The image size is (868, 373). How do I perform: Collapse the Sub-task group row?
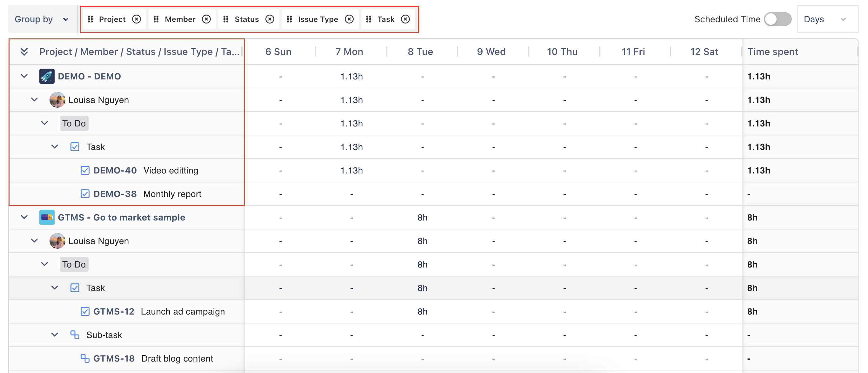point(55,335)
